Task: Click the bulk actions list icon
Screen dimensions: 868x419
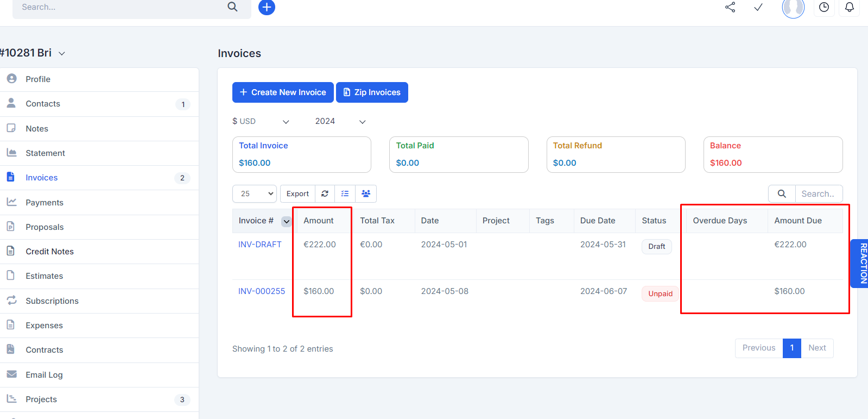Action: (345, 194)
